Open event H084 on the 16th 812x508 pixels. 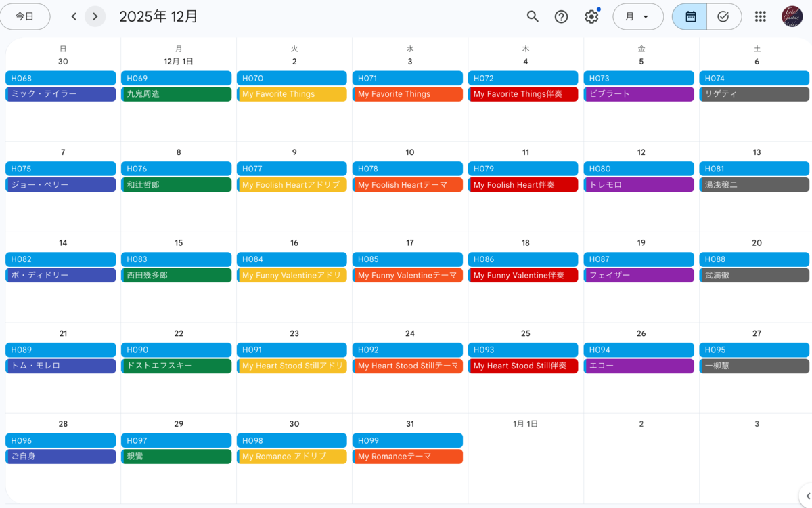292,259
